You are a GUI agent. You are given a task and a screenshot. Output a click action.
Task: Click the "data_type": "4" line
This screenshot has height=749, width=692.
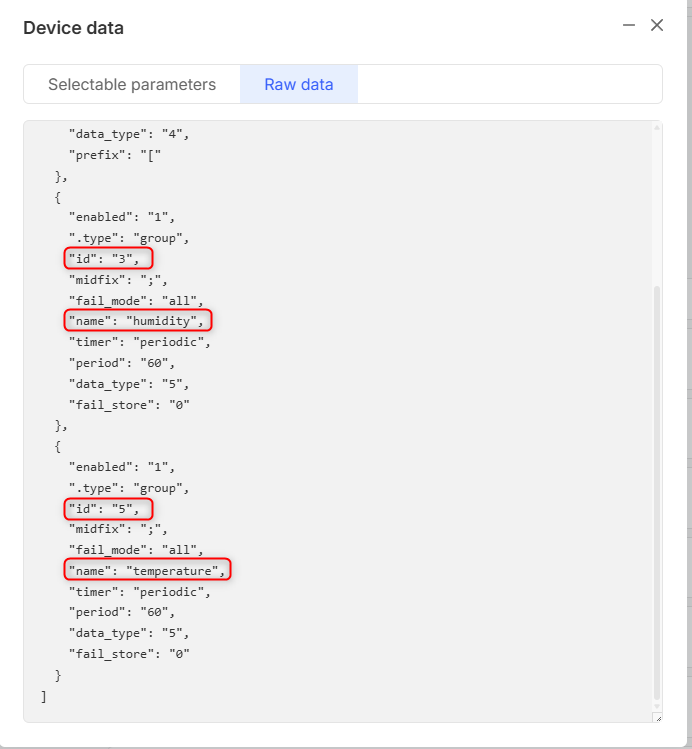pos(128,133)
